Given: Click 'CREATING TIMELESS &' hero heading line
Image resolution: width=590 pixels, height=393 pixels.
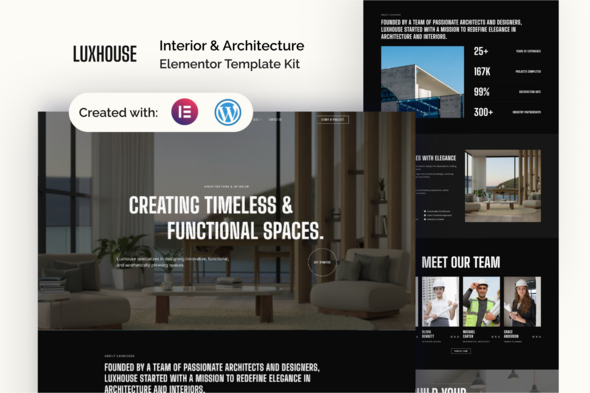Looking at the screenshot, I should point(211,206).
